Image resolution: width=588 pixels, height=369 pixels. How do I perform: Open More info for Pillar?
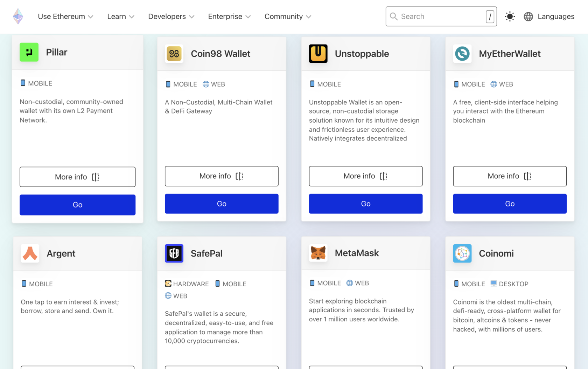pos(77,177)
